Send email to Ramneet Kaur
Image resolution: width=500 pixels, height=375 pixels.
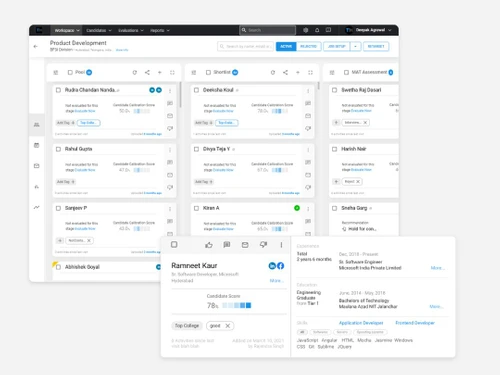tap(245, 245)
